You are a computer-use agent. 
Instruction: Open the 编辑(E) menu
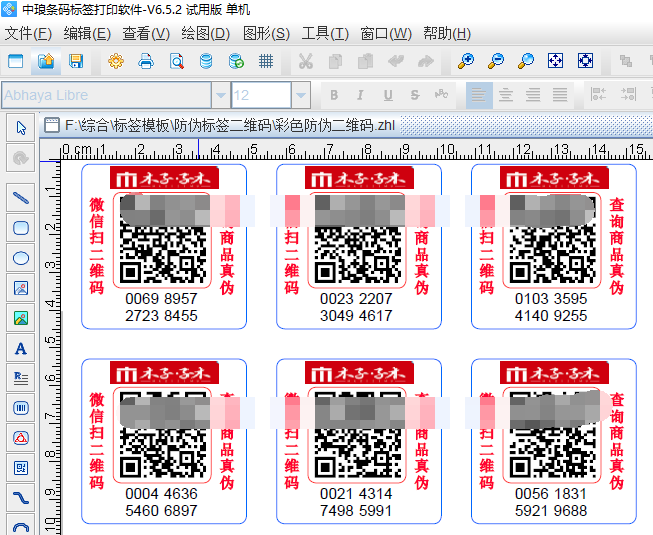tap(87, 34)
